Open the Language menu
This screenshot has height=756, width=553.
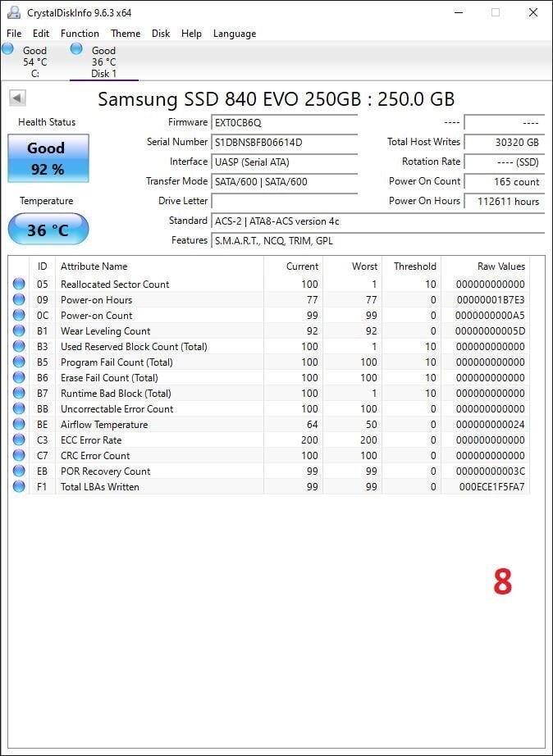[235, 34]
